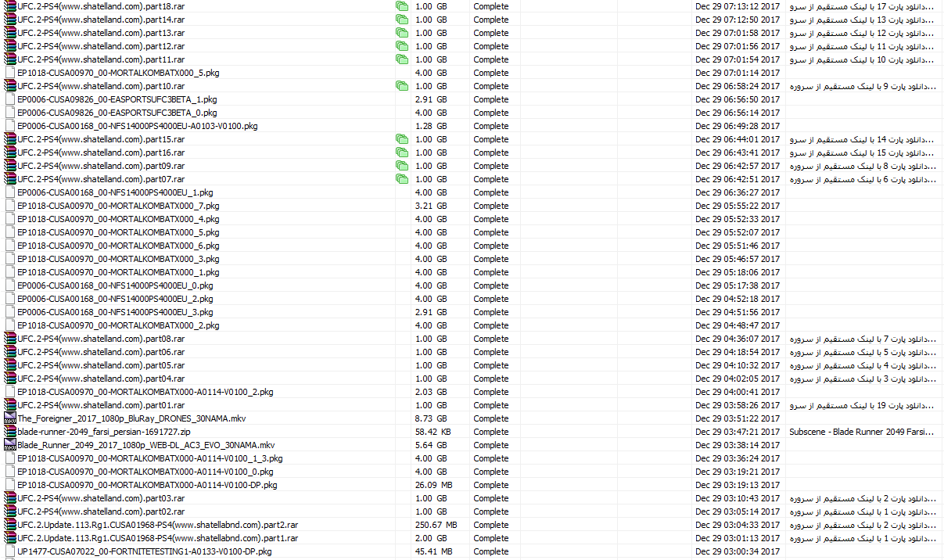This screenshot has width=944, height=560.
Task: Select file name EP0006-CUSA00168_00-NFS14000PS4000EU_2.pkg
Action: coord(115,299)
